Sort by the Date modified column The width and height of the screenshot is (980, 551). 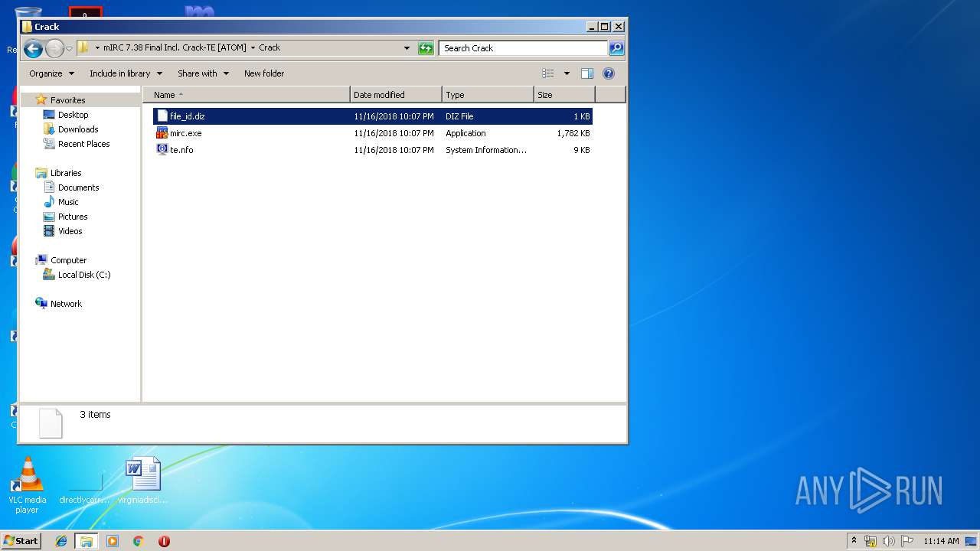396,95
